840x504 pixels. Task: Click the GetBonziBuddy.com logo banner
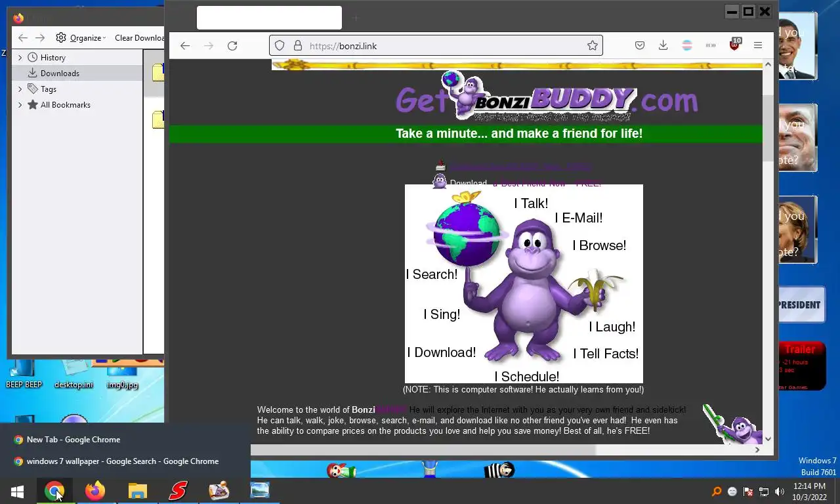pos(547,97)
